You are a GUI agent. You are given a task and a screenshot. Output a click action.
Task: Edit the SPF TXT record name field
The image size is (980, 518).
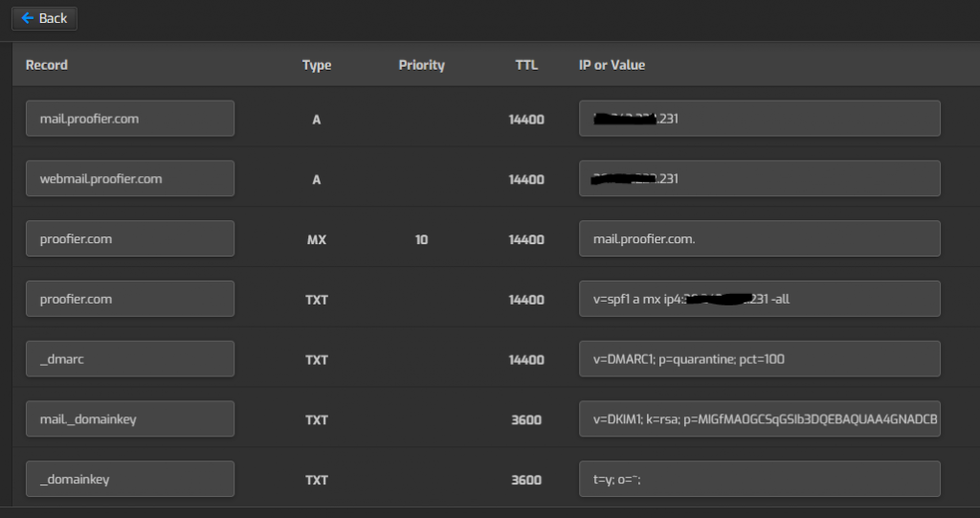tap(130, 299)
